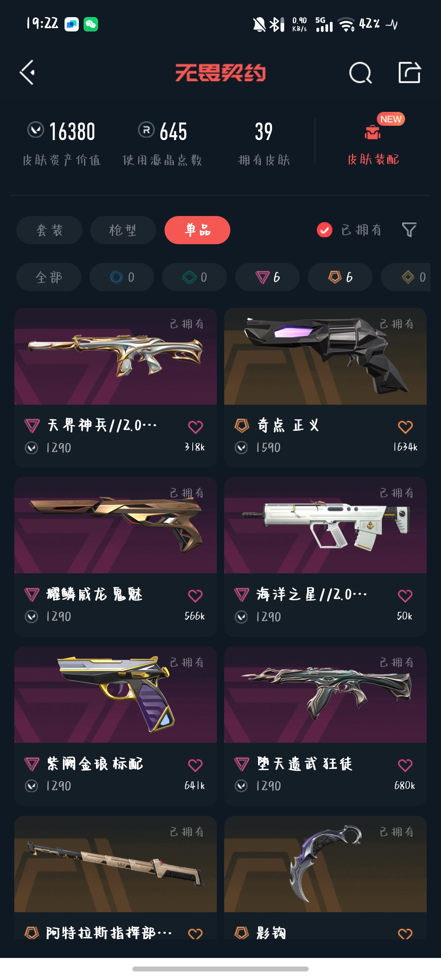Image resolution: width=441 pixels, height=980 pixels.
Task: Switch to 枪型 tab
Action: coord(123,230)
